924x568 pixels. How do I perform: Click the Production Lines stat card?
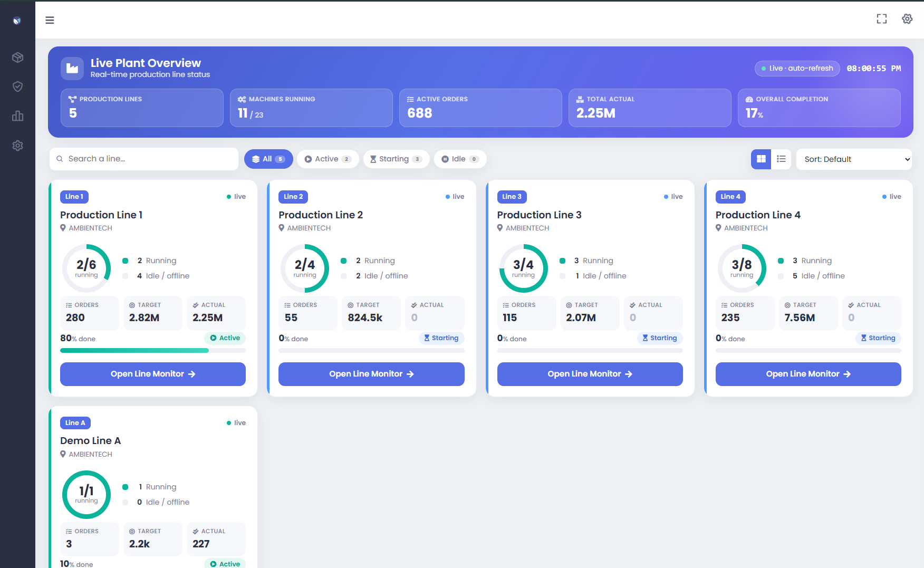click(x=142, y=108)
